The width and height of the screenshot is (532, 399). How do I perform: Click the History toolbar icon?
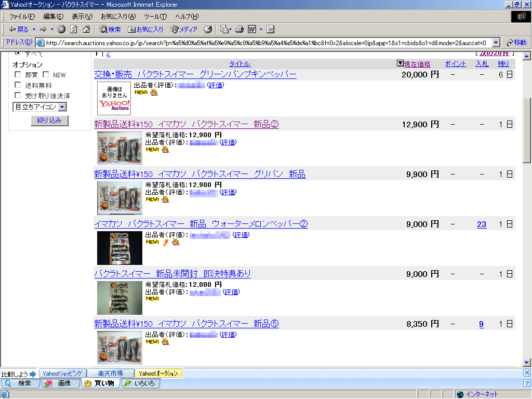click(x=208, y=30)
